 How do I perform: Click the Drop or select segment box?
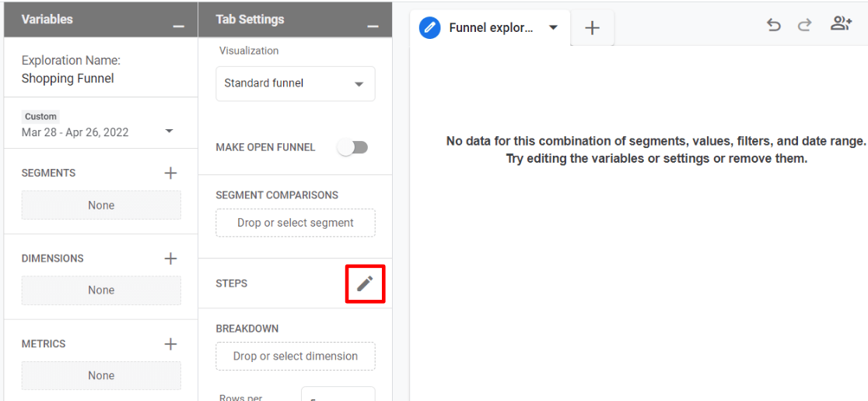click(296, 223)
